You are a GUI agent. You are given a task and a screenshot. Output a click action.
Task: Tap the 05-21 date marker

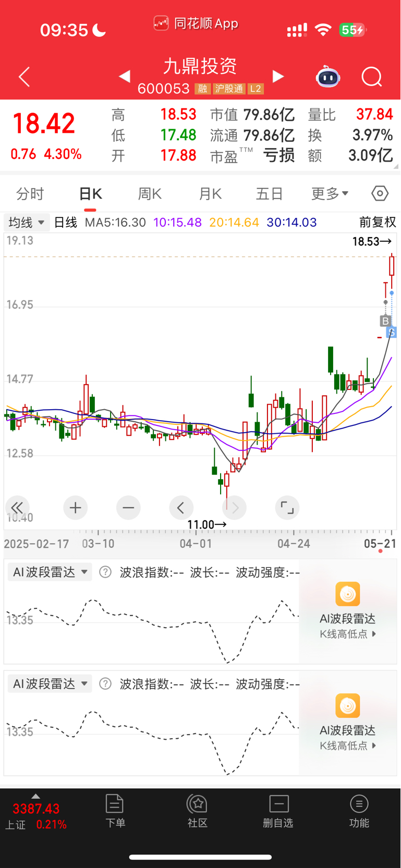[380, 544]
